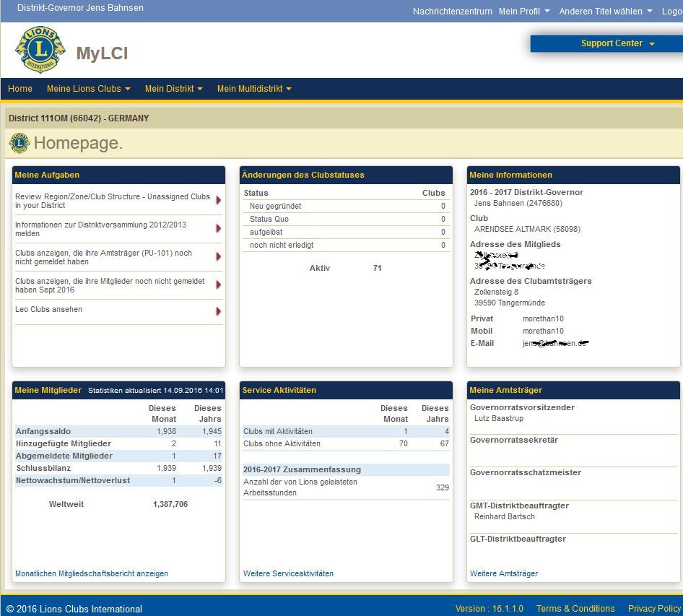Click the Aktiv count 71

pos(377,268)
